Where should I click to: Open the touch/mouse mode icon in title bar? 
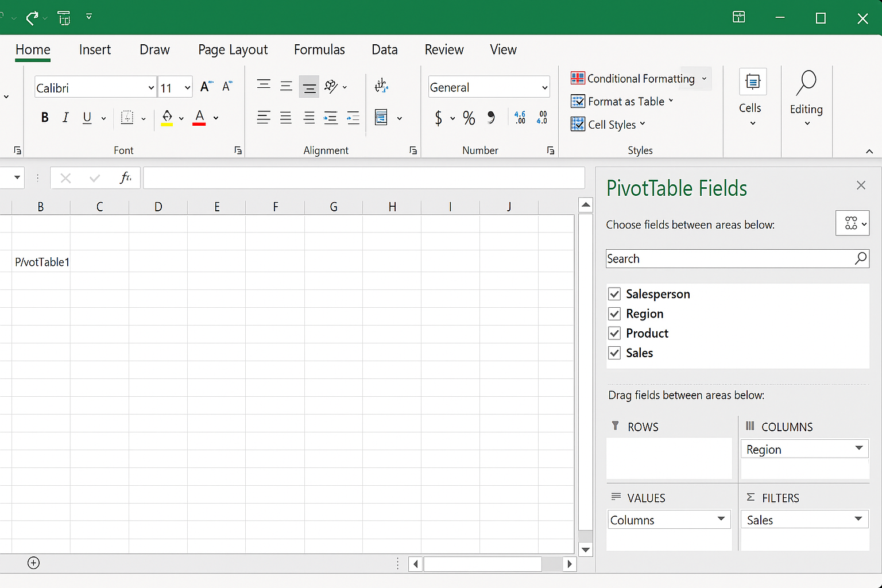64,18
